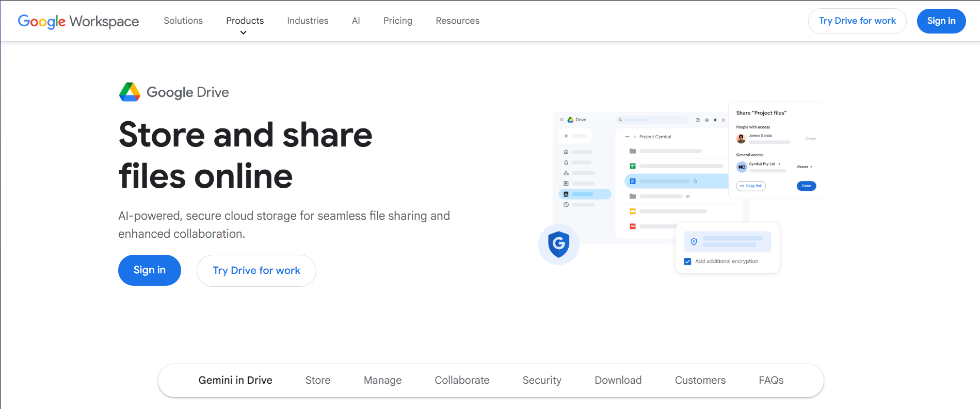Select the Download tab
980x409 pixels.
[618, 380]
